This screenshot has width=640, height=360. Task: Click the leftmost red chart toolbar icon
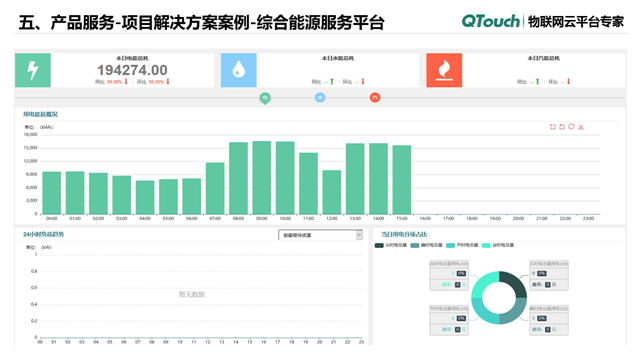pyautogui.click(x=553, y=127)
